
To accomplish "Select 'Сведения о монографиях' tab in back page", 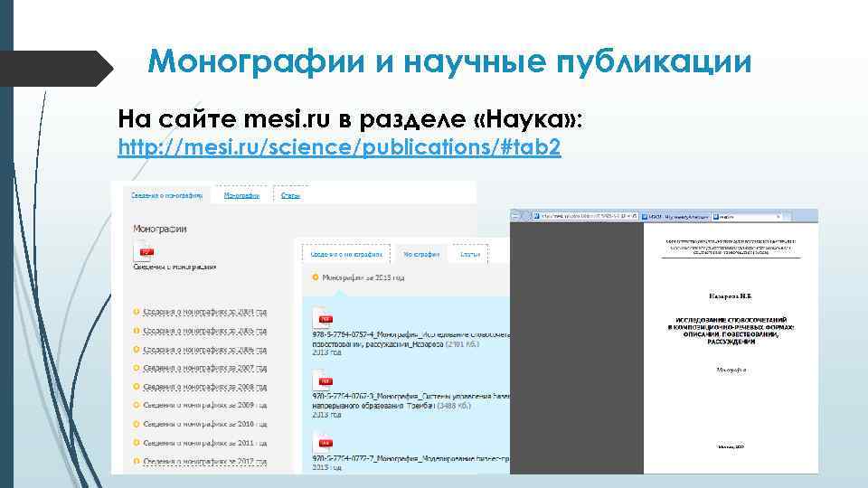I will 166,195.
